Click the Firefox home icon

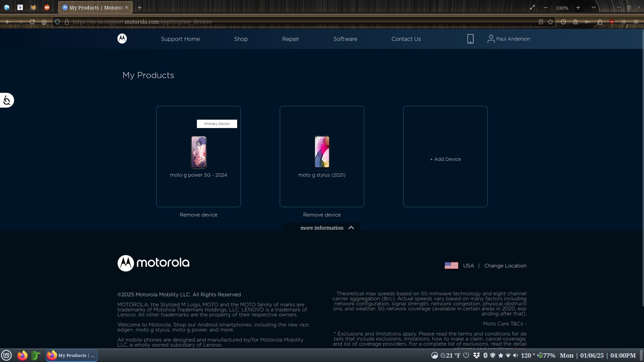click(44, 22)
